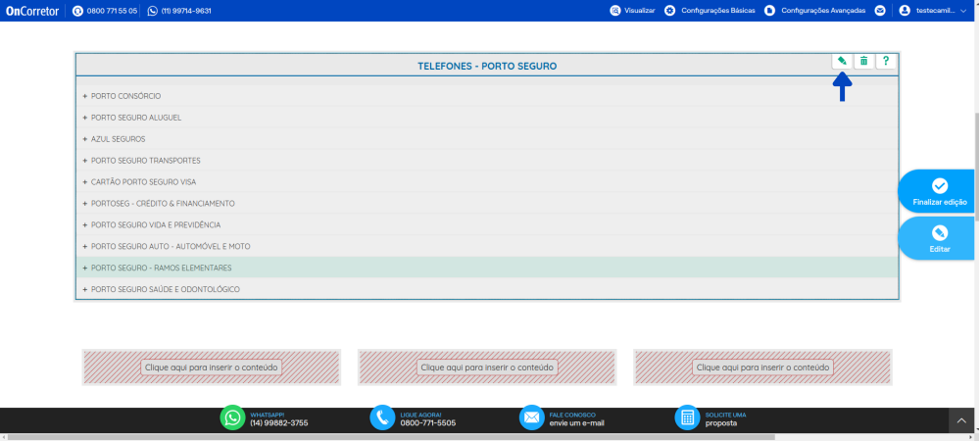
Task: Click the green WhatsApp footer icon
Action: (232, 417)
